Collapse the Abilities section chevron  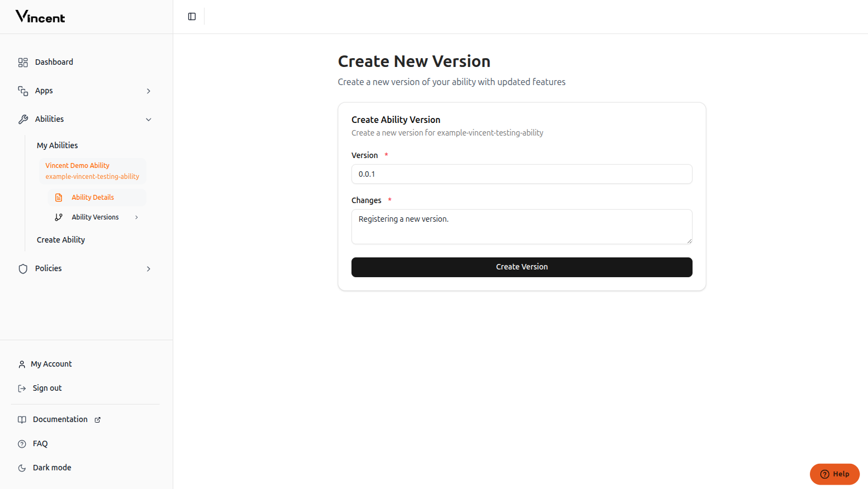(x=149, y=120)
